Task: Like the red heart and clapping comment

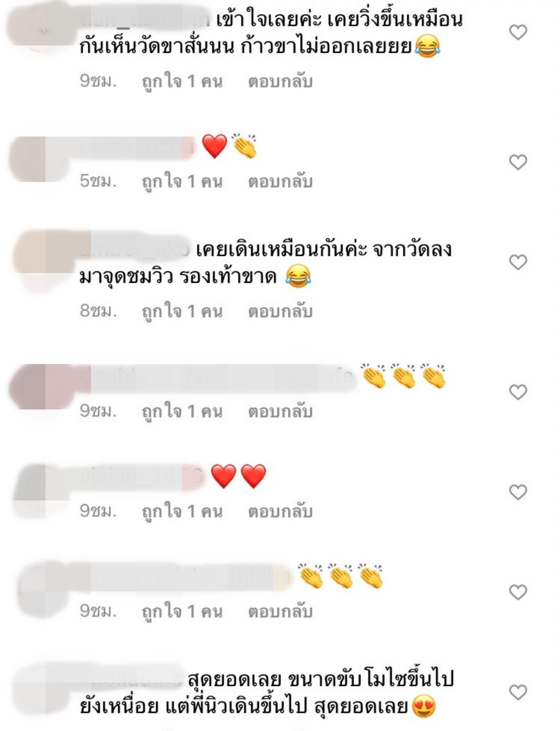Action: tap(518, 162)
